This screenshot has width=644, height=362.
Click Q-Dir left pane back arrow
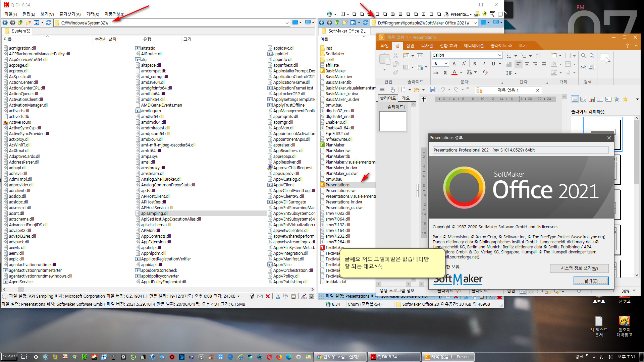click(5, 22)
